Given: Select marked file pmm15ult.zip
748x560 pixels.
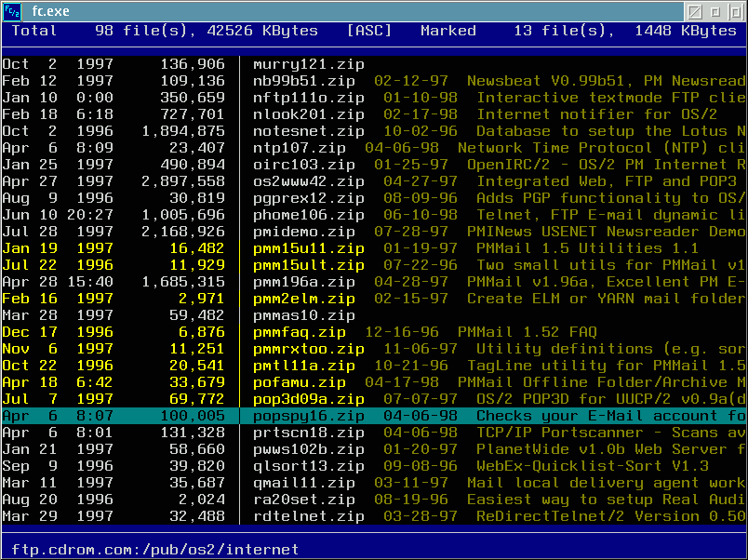Looking at the screenshot, I should [x=309, y=265].
